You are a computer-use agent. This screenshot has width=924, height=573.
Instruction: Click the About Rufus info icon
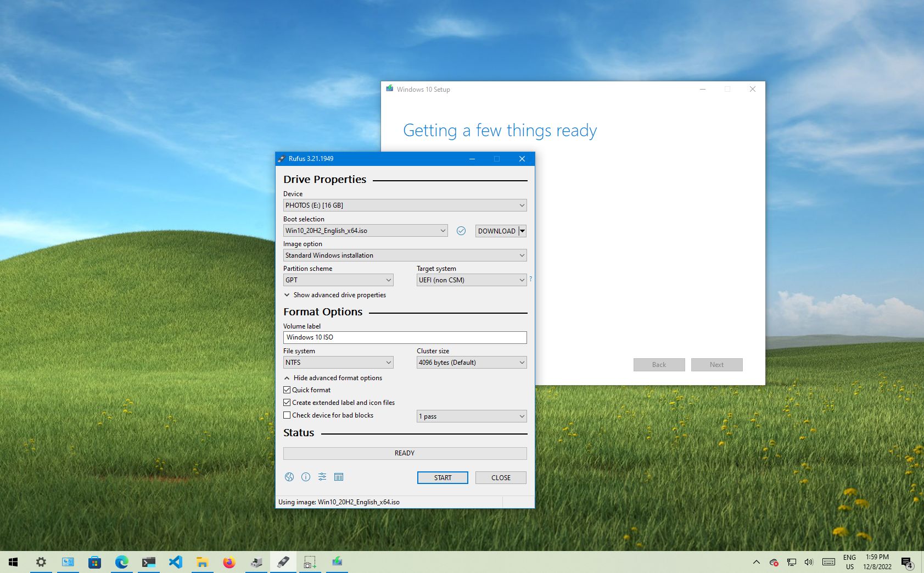(x=306, y=477)
